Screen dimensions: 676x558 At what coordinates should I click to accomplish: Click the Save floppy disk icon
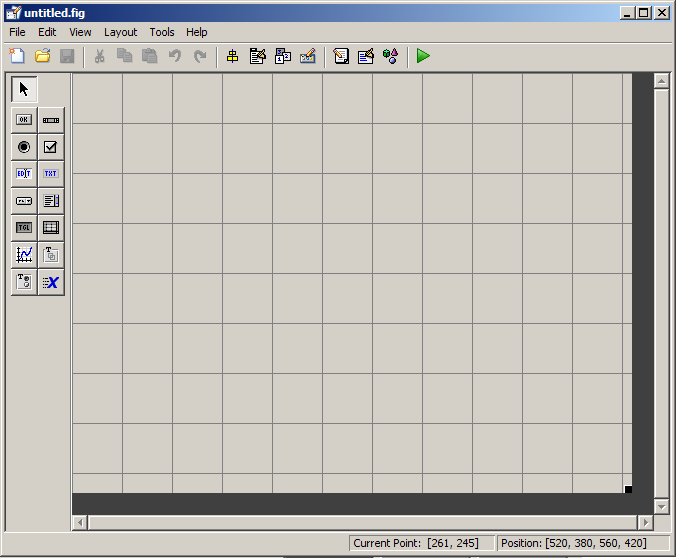tap(67, 56)
